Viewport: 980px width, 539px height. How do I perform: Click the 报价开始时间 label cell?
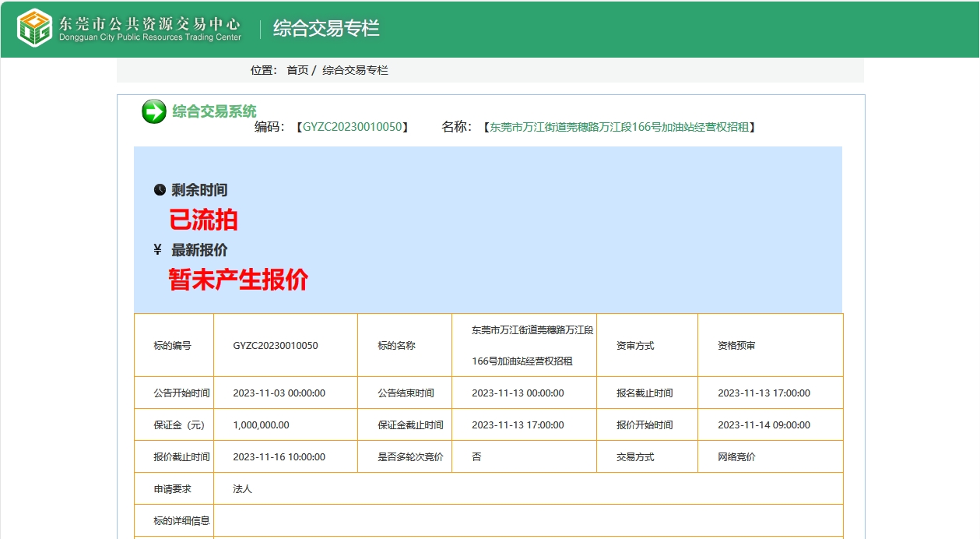(x=647, y=425)
